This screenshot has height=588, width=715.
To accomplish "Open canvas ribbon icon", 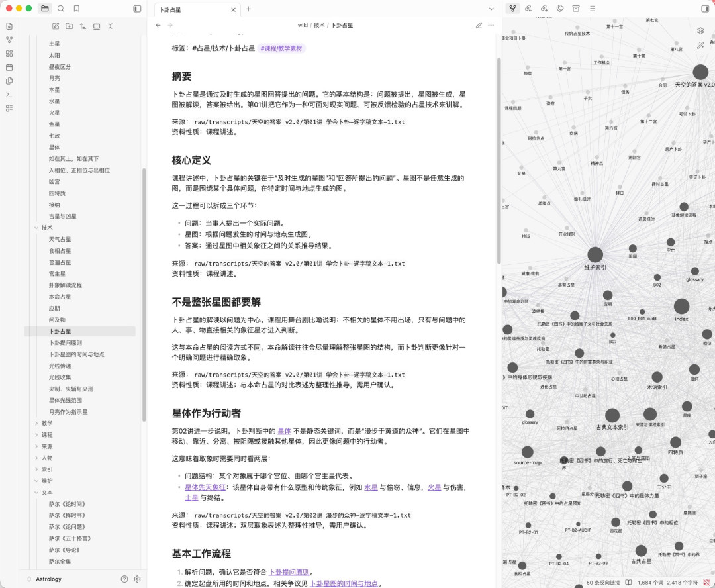I will click(9, 54).
